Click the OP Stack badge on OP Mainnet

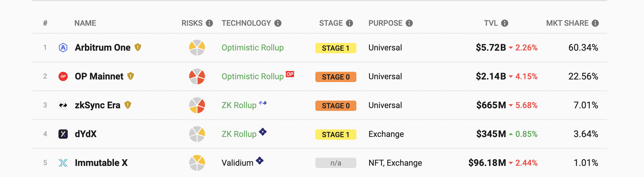tap(290, 74)
